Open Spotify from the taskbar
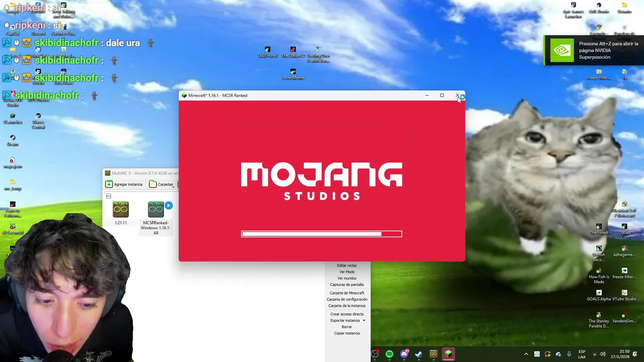Screen dimensions: 644x362 tap(389, 354)
